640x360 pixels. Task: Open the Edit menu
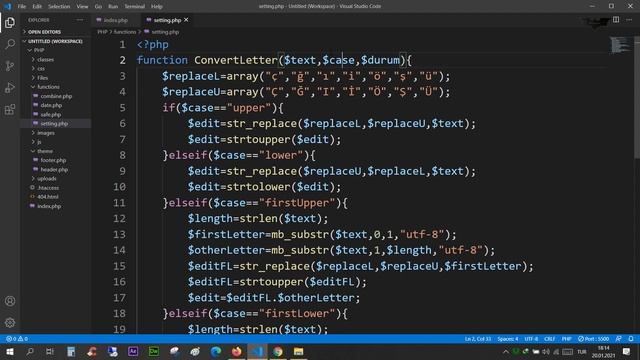[x=37, y=7]
